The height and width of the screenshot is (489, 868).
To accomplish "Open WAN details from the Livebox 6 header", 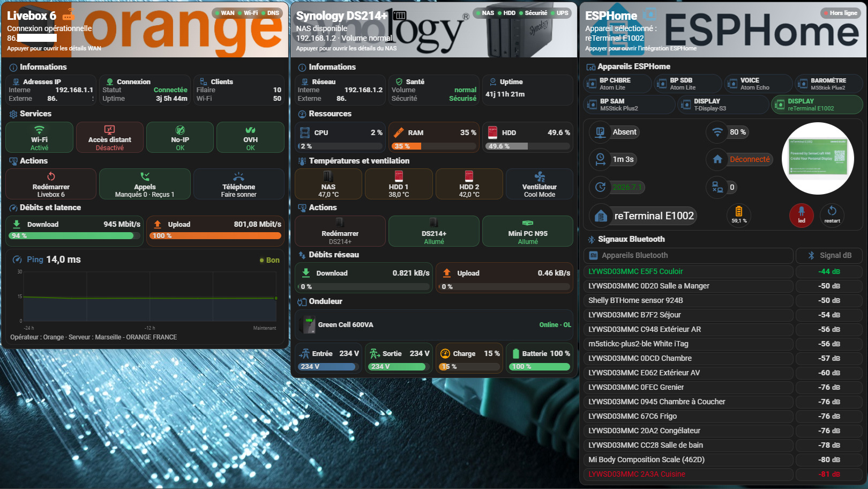I will point(145,29).
